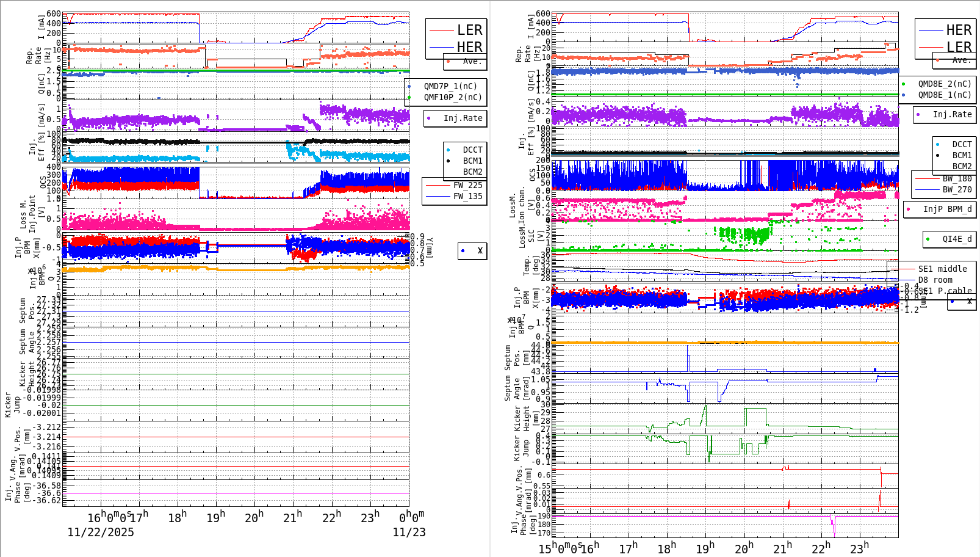Select the SE1 middle temperature legend entry
Image resolution: width=980 pixels, height=557 pixels.
tap(942, 269)
